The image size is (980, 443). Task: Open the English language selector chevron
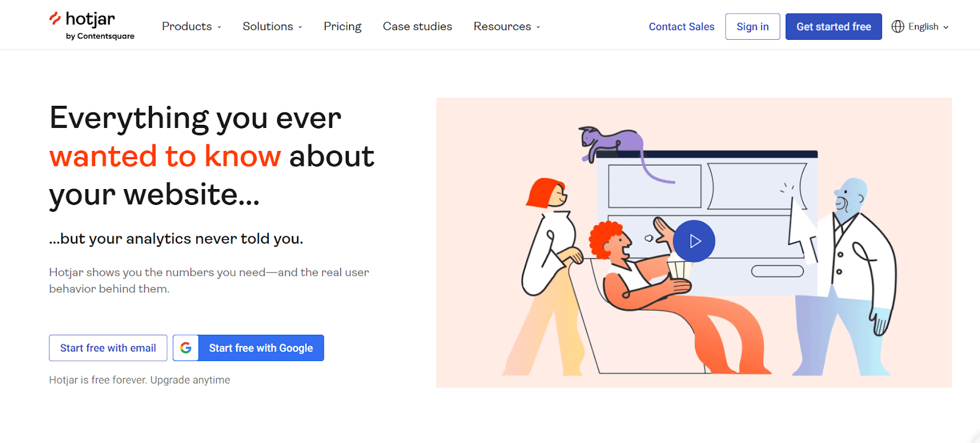[946, 27]
